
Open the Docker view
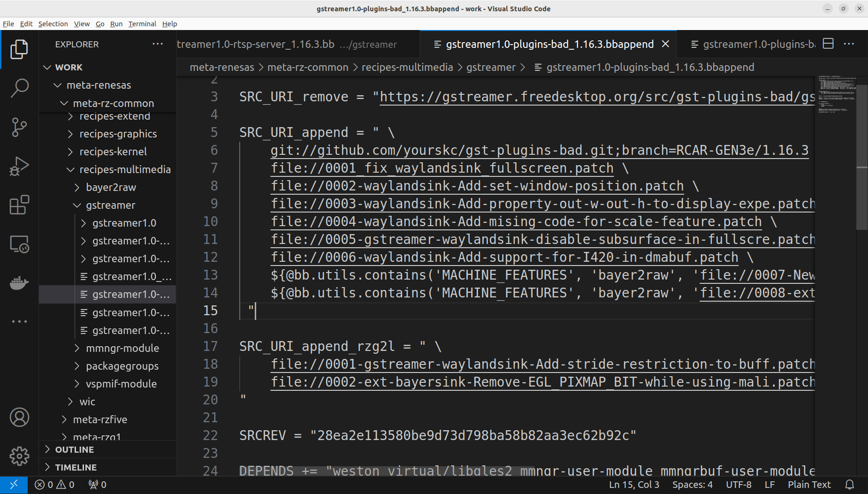pos(19,283)
